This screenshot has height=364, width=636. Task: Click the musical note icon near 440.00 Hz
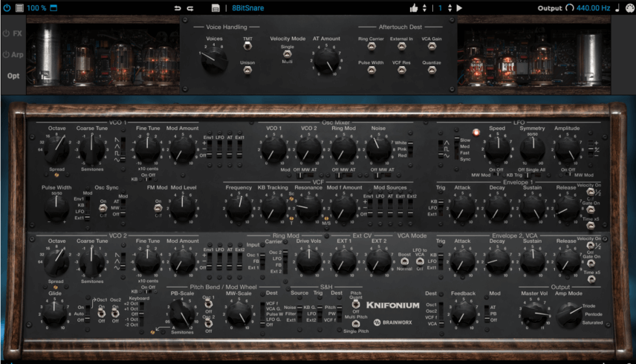coord(617,7)
